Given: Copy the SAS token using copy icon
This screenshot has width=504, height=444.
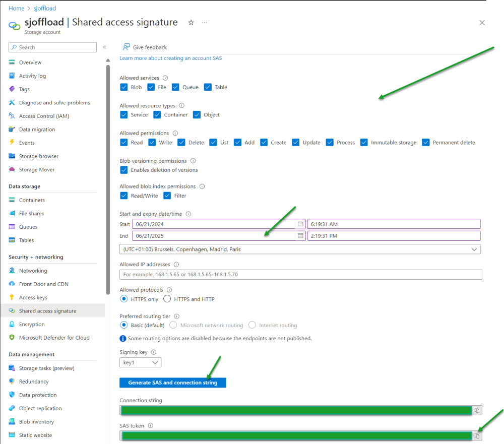Looking at the screenshot, I should pyautogui.click(x=477, y=435).
